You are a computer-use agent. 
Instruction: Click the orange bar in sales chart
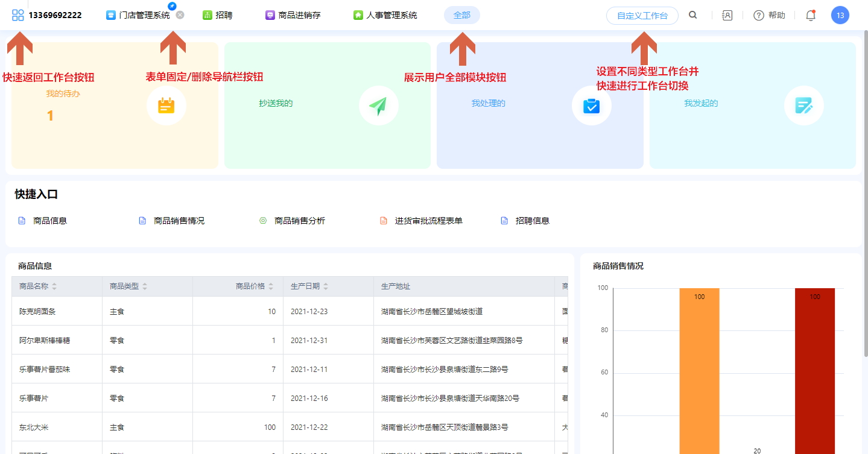click(699, 374)
